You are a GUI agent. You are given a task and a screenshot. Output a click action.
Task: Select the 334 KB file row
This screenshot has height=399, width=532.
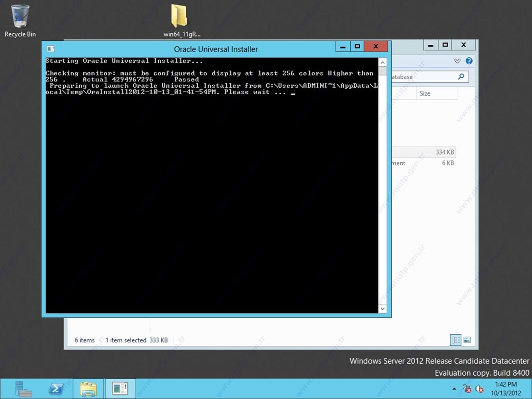(x=424, y=152)
